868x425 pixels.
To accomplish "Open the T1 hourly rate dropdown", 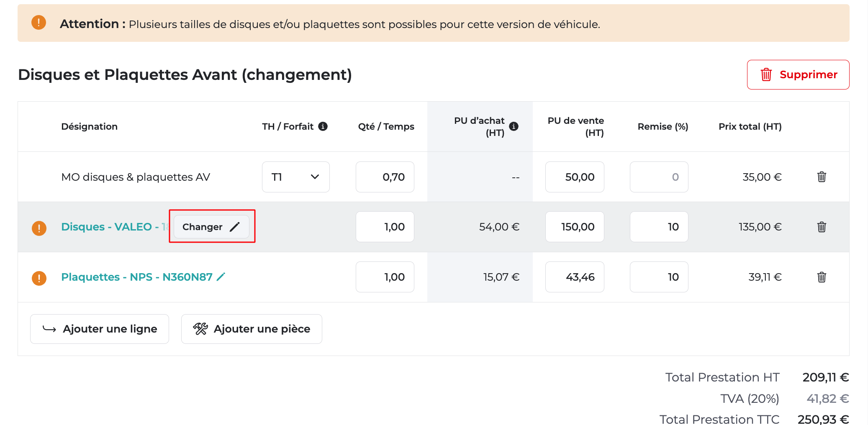I will click(295, 177).
